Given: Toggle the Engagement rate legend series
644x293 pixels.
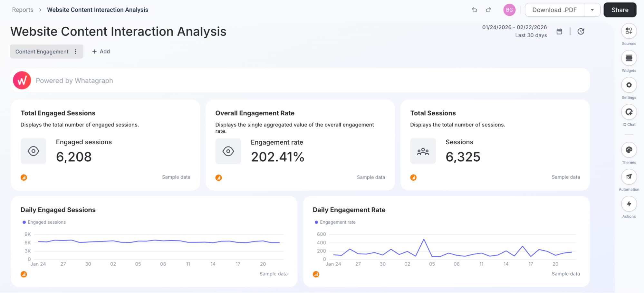Looking at the screenshot, I should (335, 222).
